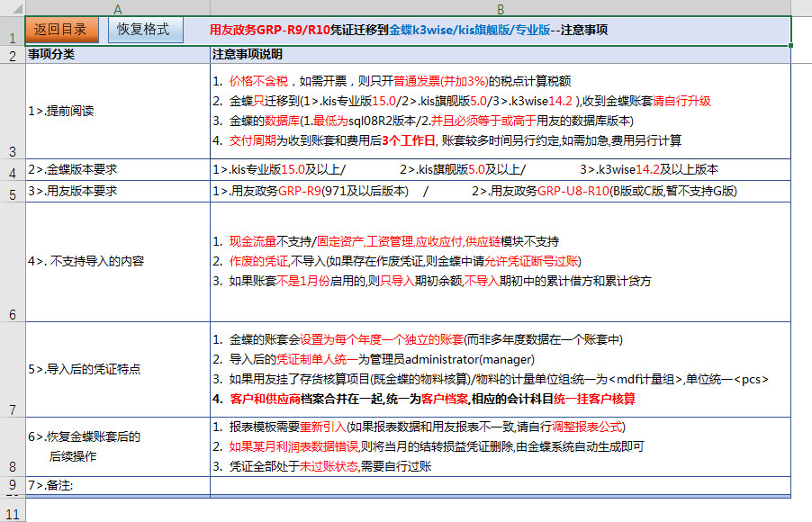Screen dimensions: 812x522
Task: Click the empty notes cell beside 7>.备注:
Action: pyautogui.click(x=501, y=486)
